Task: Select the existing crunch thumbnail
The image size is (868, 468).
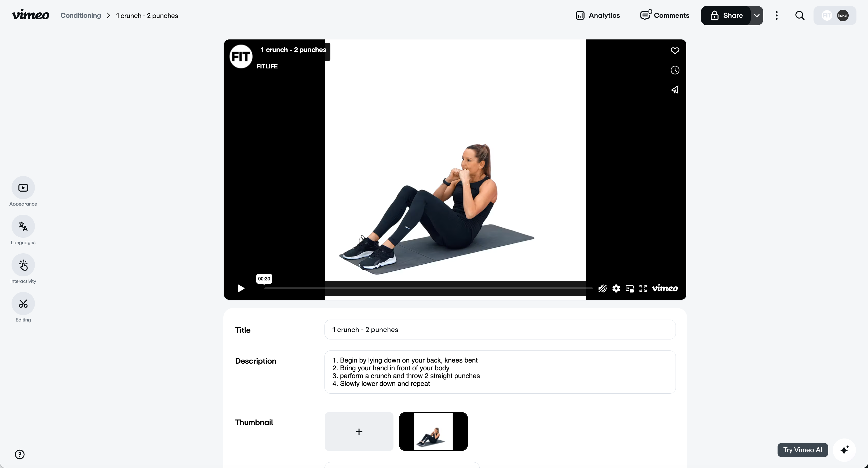Action: [433, 431]
